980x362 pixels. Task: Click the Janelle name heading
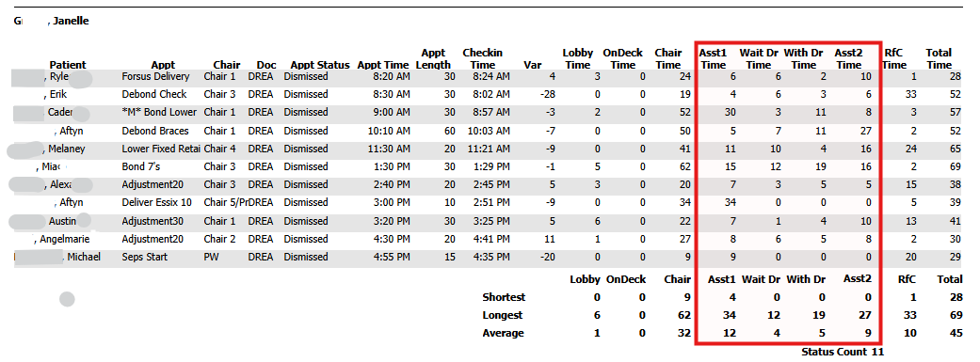point(71,22)
